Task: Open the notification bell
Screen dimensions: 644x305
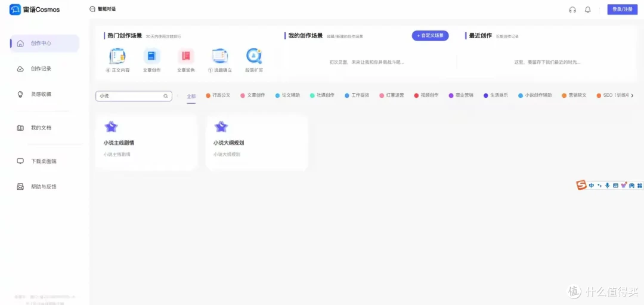Action: tap(588, 10)
